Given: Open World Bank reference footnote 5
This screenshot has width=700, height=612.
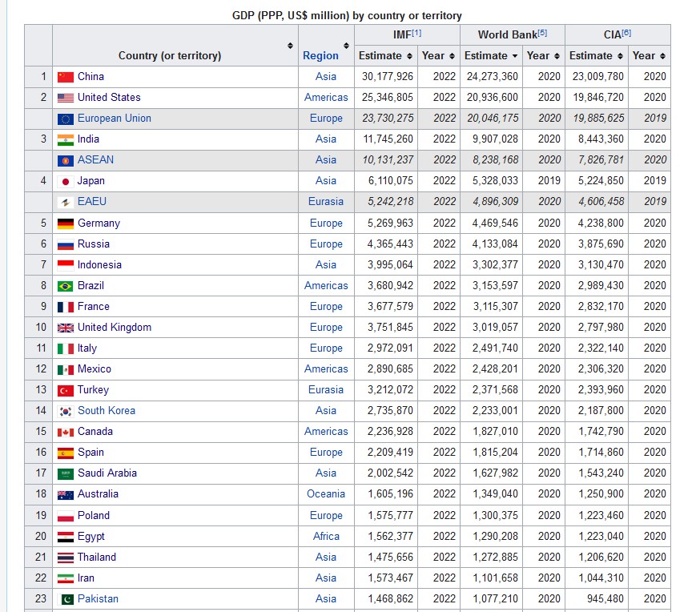Looking at the screenshot, I should [542, 33].
